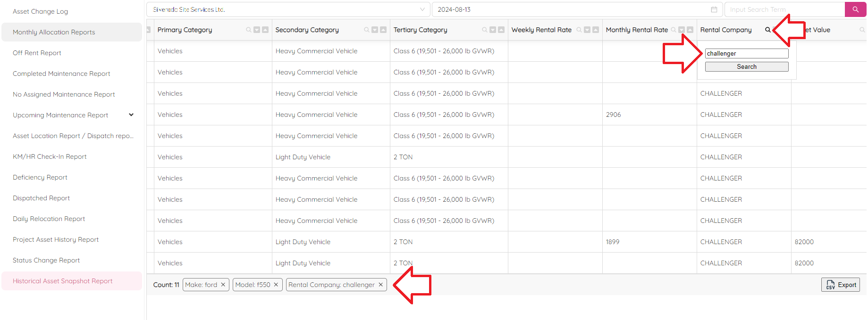The image size is (868, 320).
Task: Remove the Rental Company: challenger filter chip
Action: [x=381, y=285]
